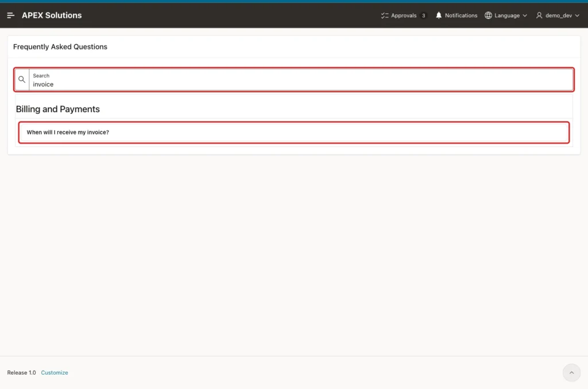Click the APEX Solutions app title

coord(52,16)
